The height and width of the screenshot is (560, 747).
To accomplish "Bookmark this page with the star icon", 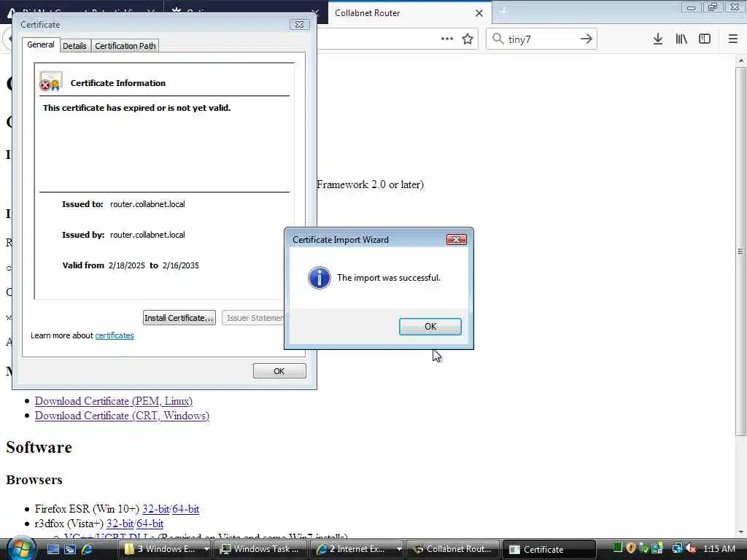I will (x=468, y=39).
